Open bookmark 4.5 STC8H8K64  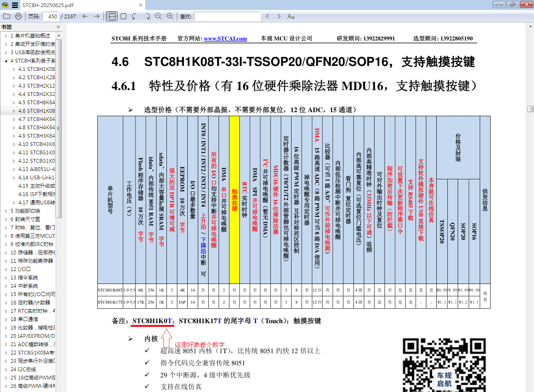click(x=37, y=103)
